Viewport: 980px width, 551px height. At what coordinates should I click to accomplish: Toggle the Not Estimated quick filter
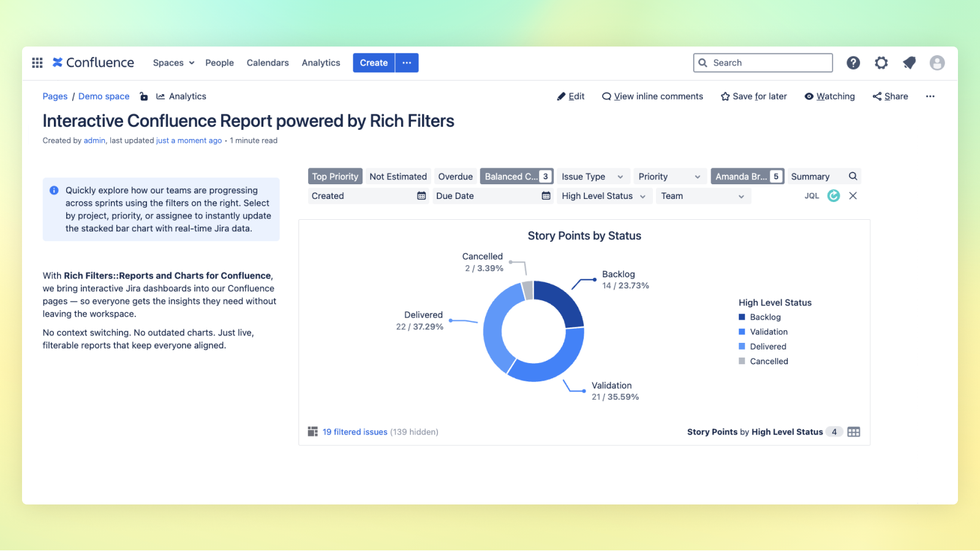coord(398,176)
